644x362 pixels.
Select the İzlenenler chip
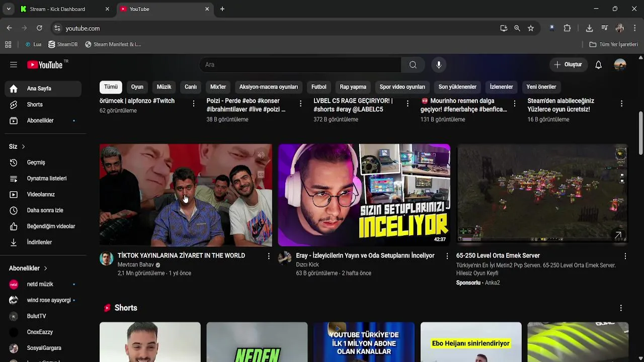(x=501, y=87)
